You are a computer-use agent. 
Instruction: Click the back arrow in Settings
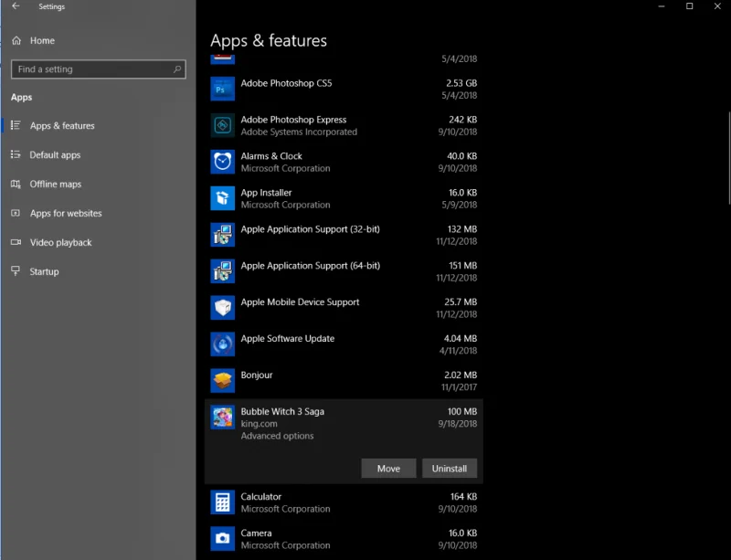click(14, 6)
